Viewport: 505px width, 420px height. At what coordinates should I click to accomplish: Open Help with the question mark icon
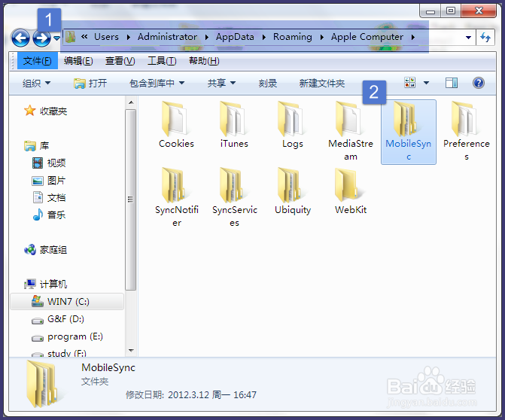tap(479, 83)
